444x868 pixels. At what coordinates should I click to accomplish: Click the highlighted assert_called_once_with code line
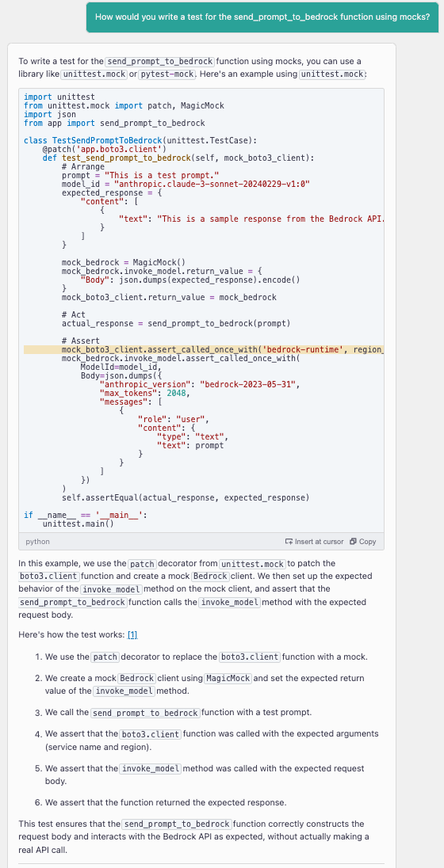point(204,350)
